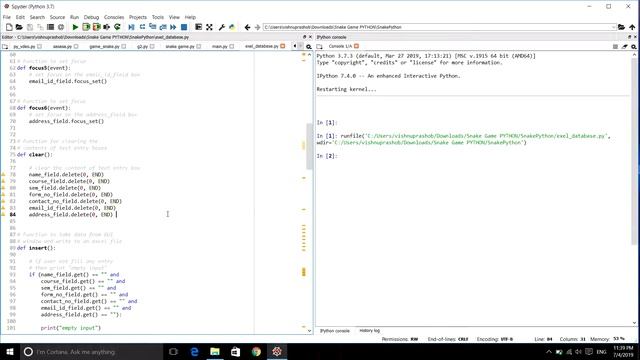640x360 pixels.
Task: Open Preferences with the wrench icon
Action: click(x=222, y=27)
